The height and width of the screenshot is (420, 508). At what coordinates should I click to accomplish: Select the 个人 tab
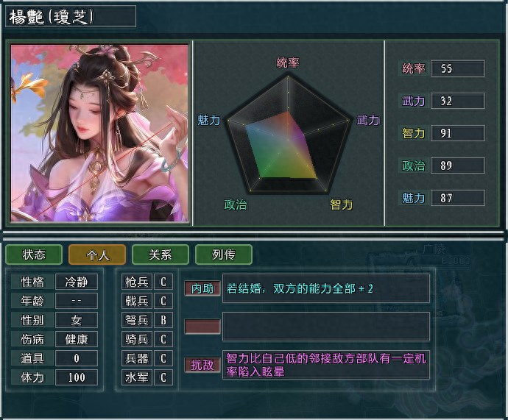click(97, 255)
